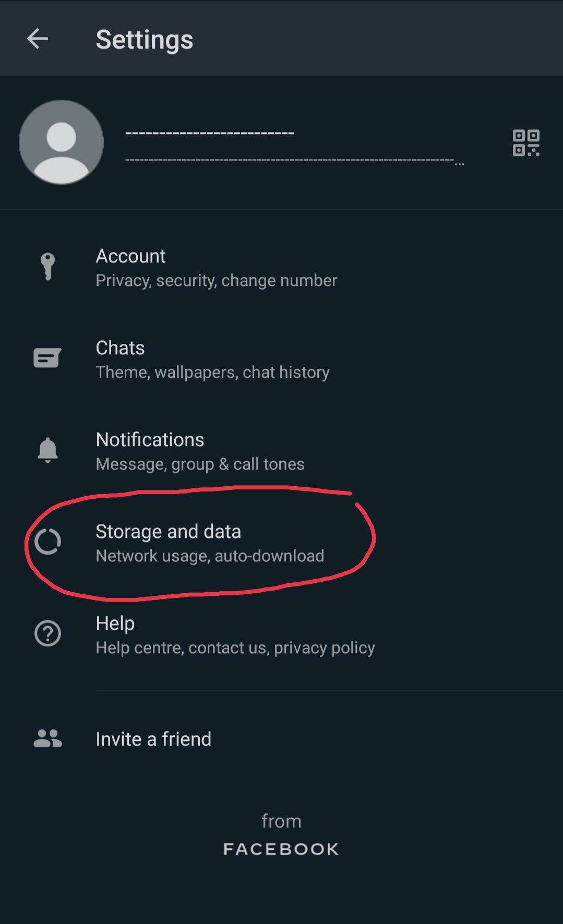The height and width of the screenshot is (924, 563).
Task: Tap Privacy, security, change number subtitle
Action: [x=217, y=281]
